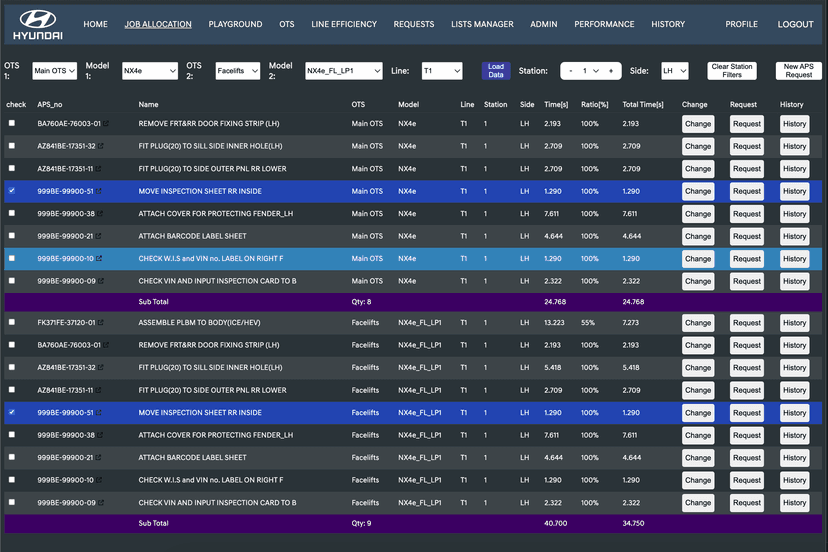Uncheck MOVE INSPECTION SHEET RR INSIDE in Main OTS
The height and width of the screenshot is (552, 828).
[x=12, y=191]
